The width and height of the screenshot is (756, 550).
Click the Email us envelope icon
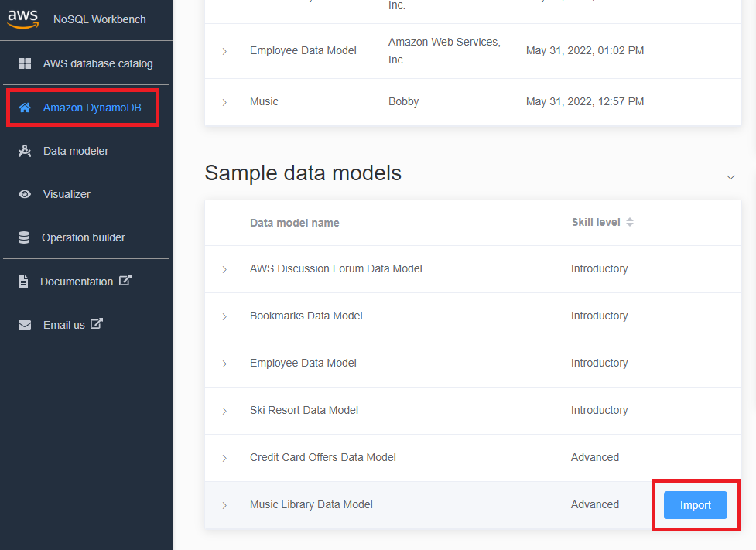[x=24, y=324]
